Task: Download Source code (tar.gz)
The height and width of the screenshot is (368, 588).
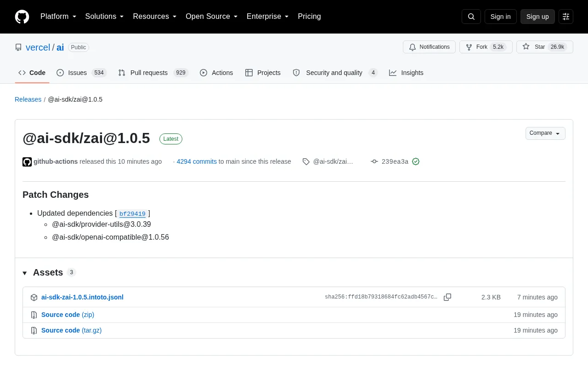Action: (x=71, y=330)
